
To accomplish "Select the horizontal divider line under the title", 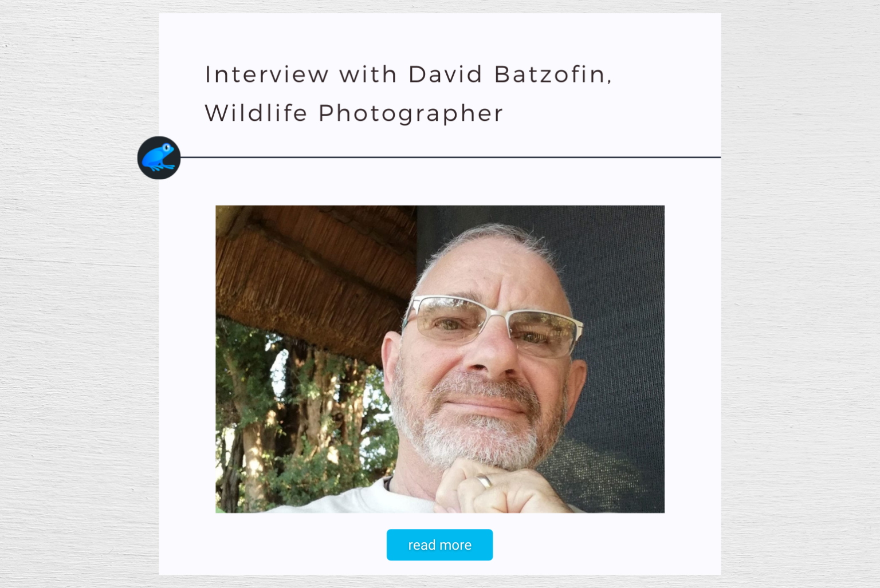I will click(450, 157).
